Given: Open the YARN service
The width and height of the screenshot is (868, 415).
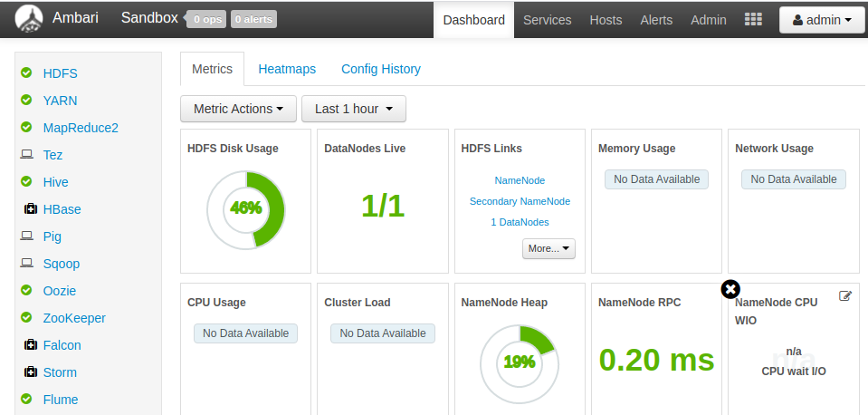Looking at the screenshot, I should (61, 101).
